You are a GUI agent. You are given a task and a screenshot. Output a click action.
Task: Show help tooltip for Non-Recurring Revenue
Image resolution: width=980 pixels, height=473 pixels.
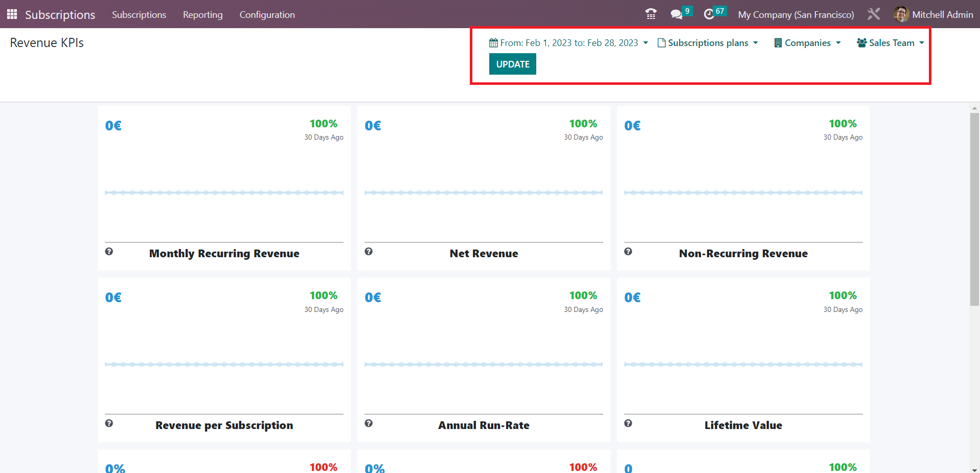(628, 252)
